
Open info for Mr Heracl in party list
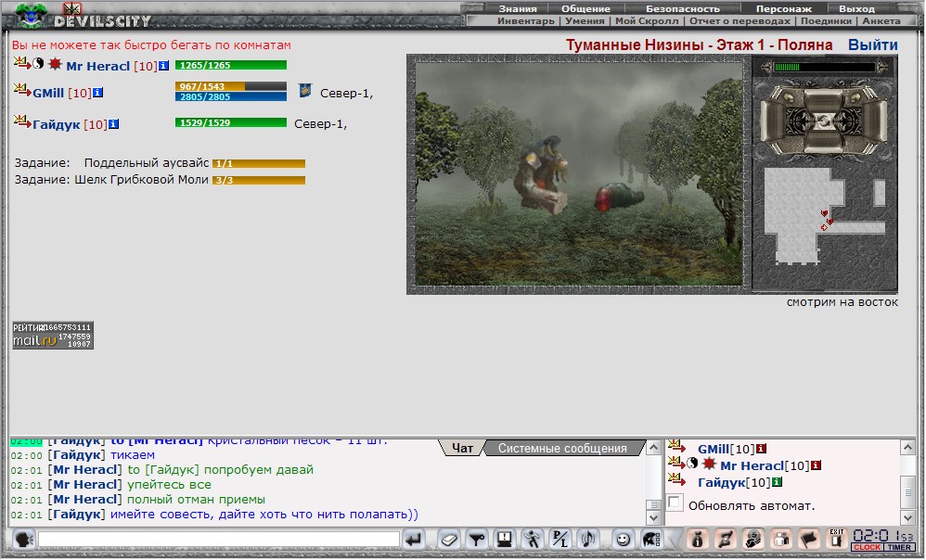click(163, 66)
